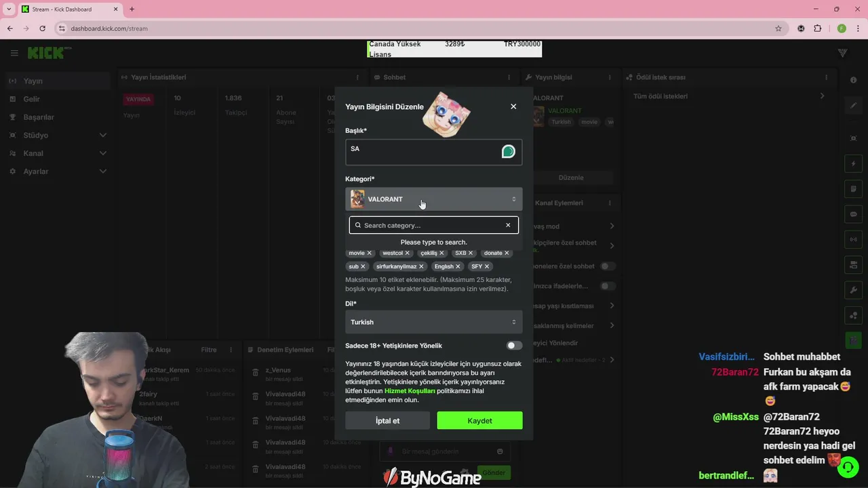Click the camera icon in right toolbar
Viewport: 868px width, 488px height.
853,264
